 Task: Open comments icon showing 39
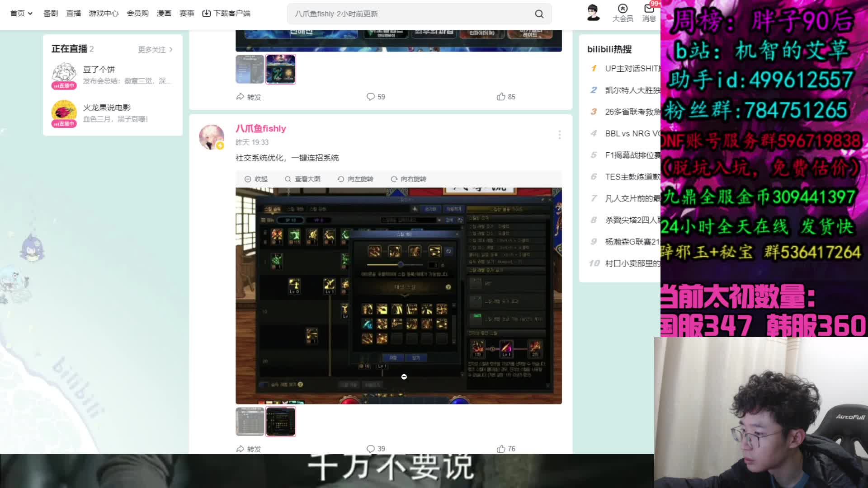point(371,449)
